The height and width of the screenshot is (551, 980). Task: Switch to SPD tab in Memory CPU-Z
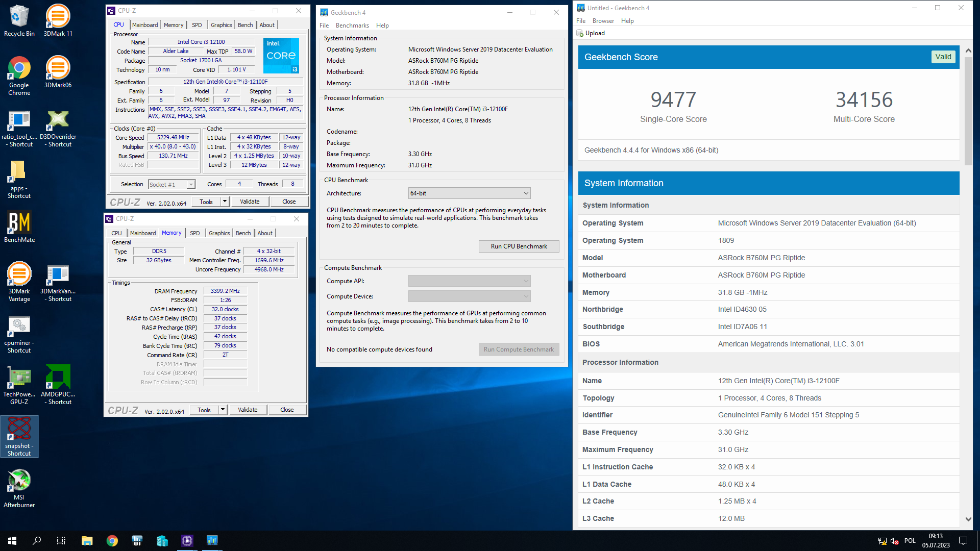pyautogui.click(x=195, y=233)
